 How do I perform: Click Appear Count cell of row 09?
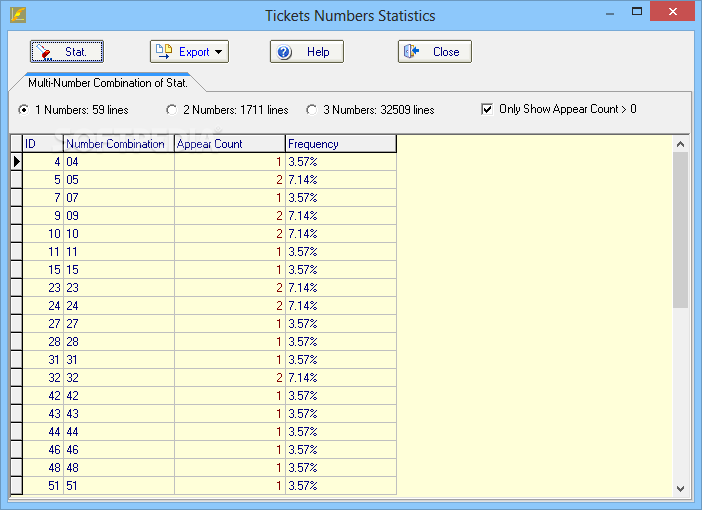[230, 215]
